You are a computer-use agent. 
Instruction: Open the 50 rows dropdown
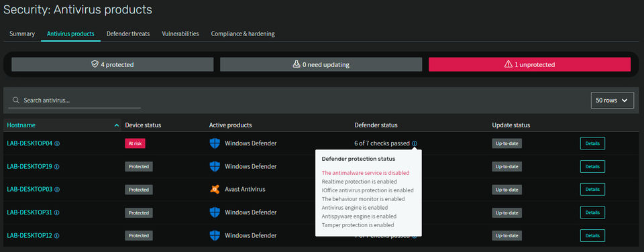point(612,100)
